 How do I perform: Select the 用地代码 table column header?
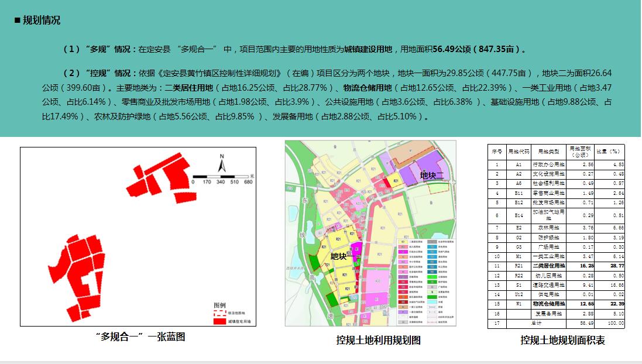click(519, 152)
